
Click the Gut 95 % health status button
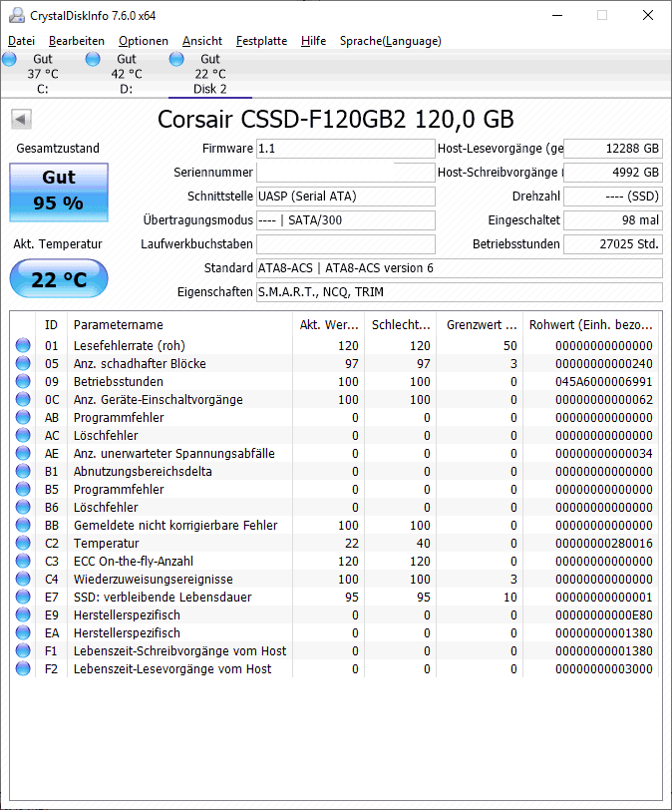[59, 193]
